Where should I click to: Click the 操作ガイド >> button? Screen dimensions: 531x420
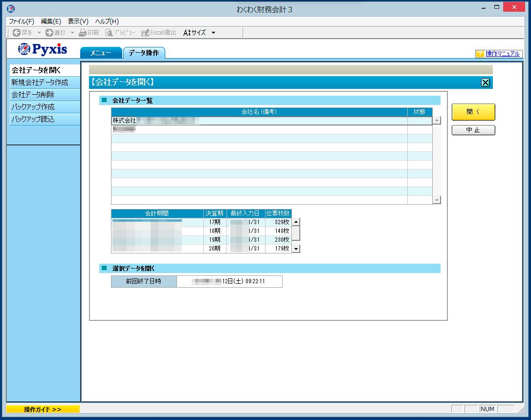(x=43, y=409)
